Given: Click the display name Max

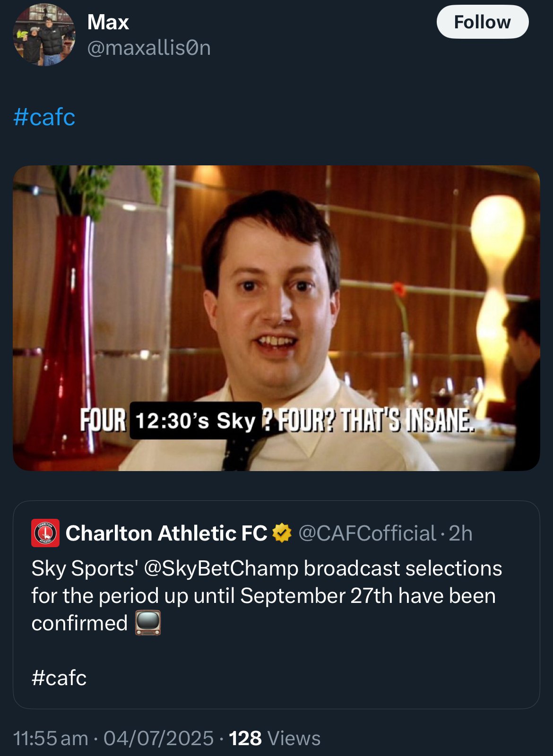Looking at the screenshot, I should click(108, 22).
